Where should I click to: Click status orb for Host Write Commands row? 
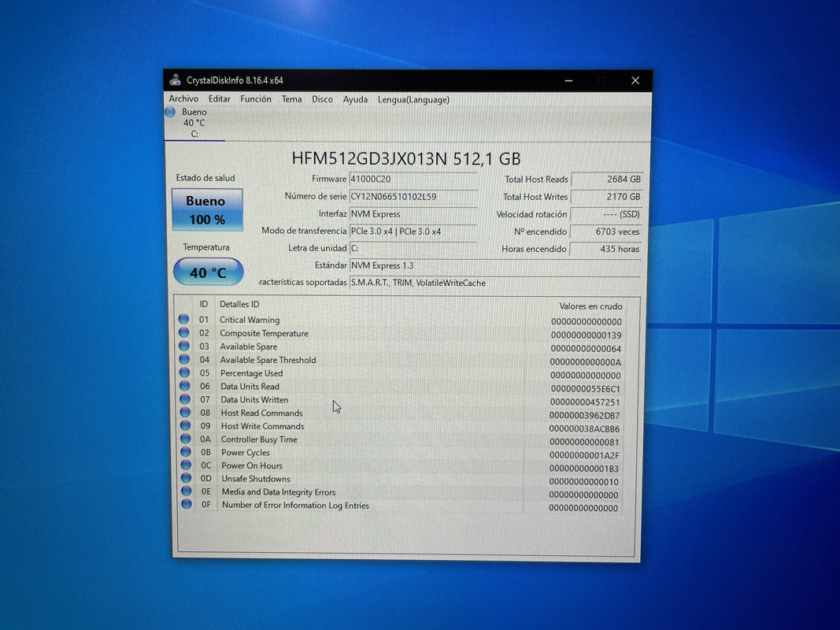pos(185,425)
